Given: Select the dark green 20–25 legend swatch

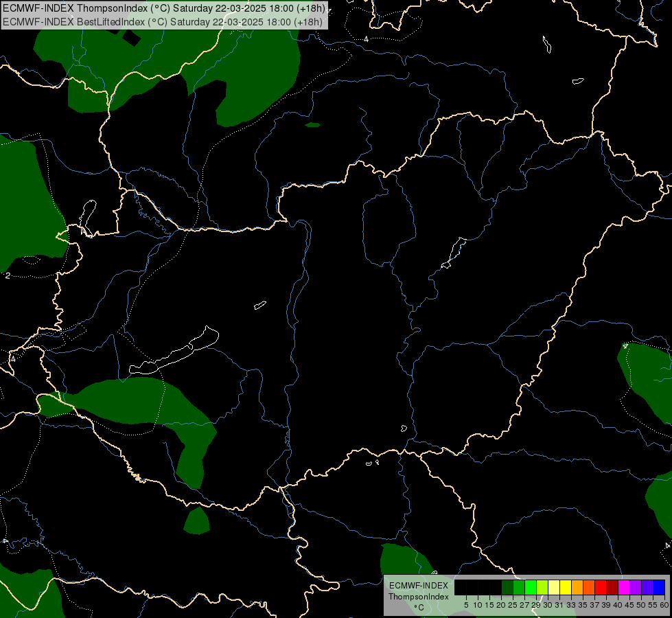Looking at the screenshot, I should click(507, 587).
